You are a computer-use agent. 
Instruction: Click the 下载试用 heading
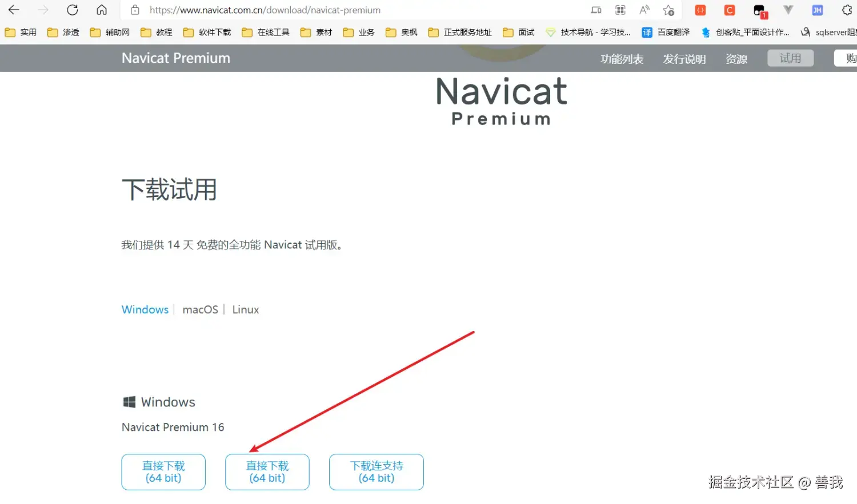pyautogui.click(x=170, y=189)
